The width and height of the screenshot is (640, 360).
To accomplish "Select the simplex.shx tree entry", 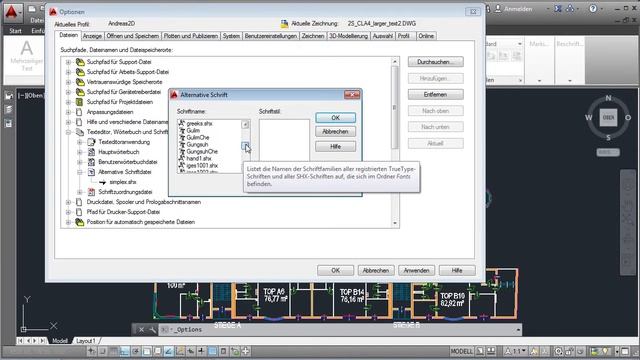I will pyautogui.click(x=122, y=182).
